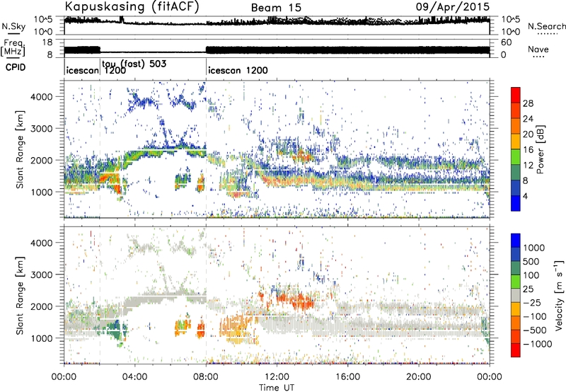
Task: Click the '18' tick on the frequency axis
Action: [x=47, y=42]
